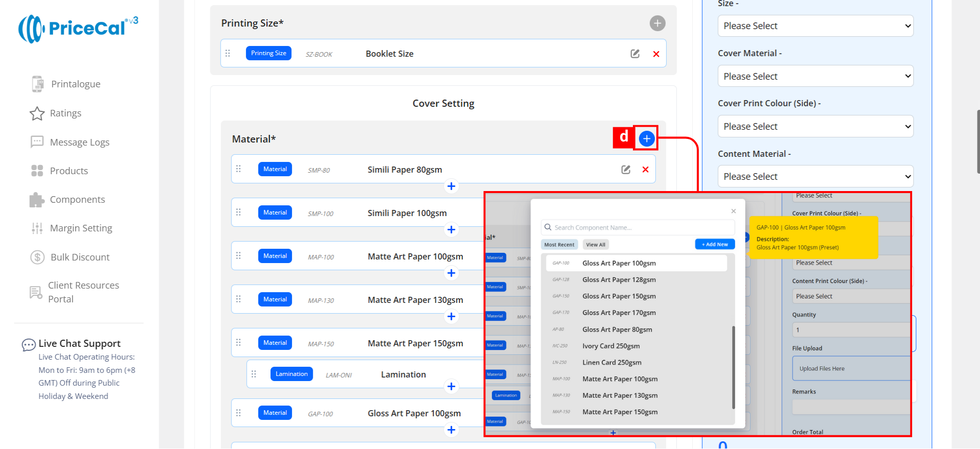
Task: Open Printalogue in the sidebar
Action: pos(75,84)
